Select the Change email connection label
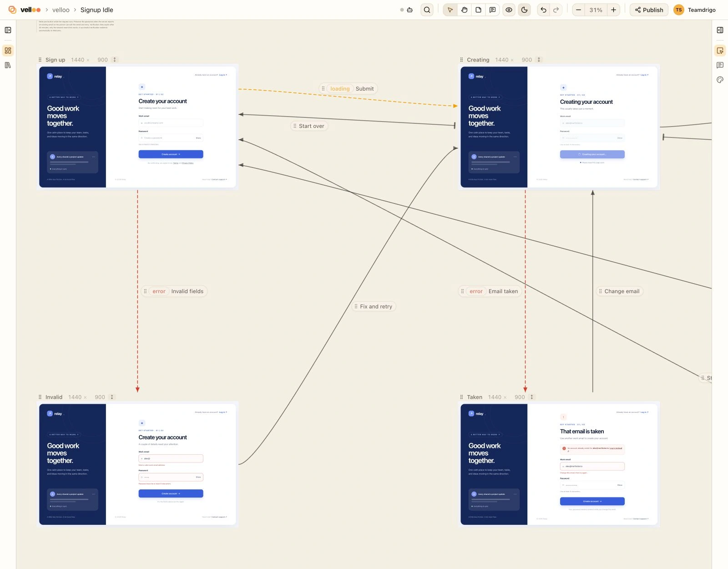Viewport: 728px width, 569px height. coord(619,291)
